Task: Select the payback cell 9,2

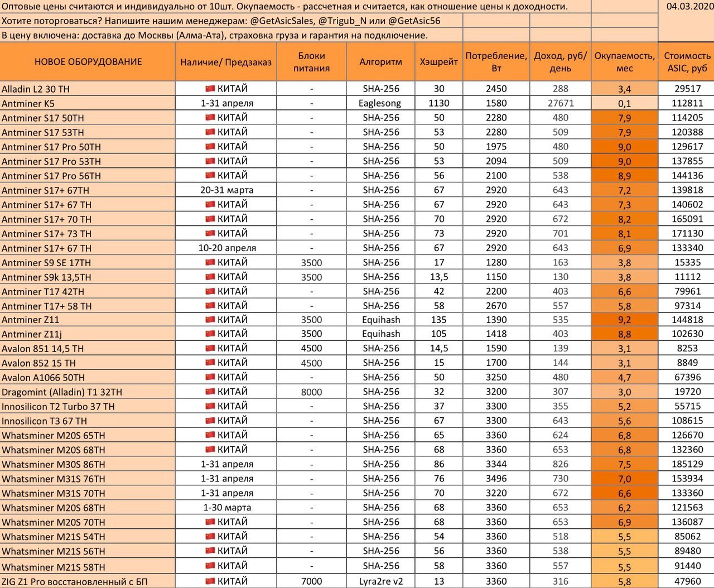Action: point(625,320)
